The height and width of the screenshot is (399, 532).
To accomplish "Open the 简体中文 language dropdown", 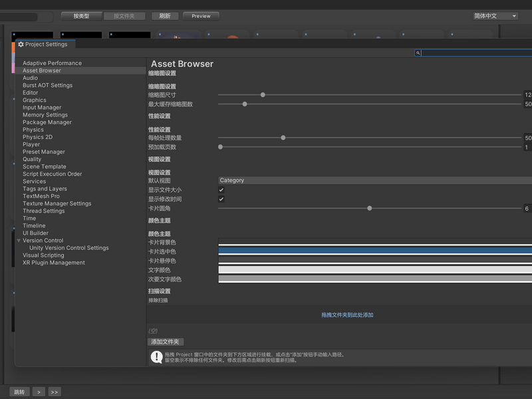I will [x=495, y=16].
